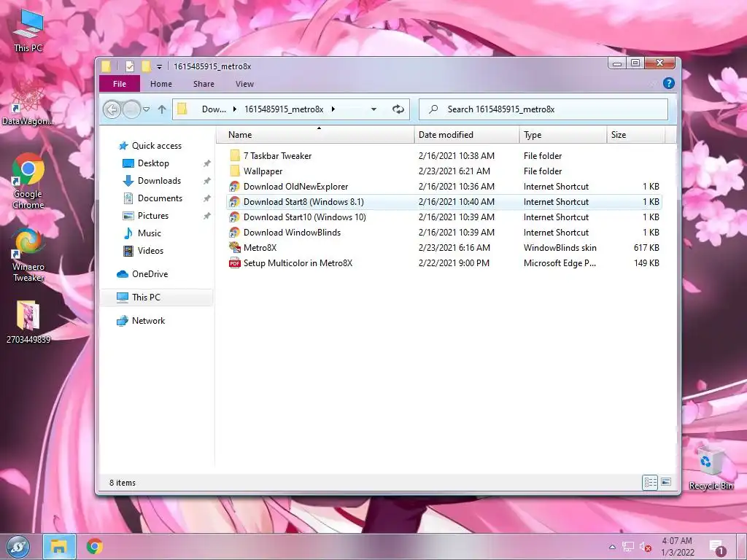This screenshot has height=560, width=747.
Task: Go back with the Back arrow button
Action: pos(112,109)
